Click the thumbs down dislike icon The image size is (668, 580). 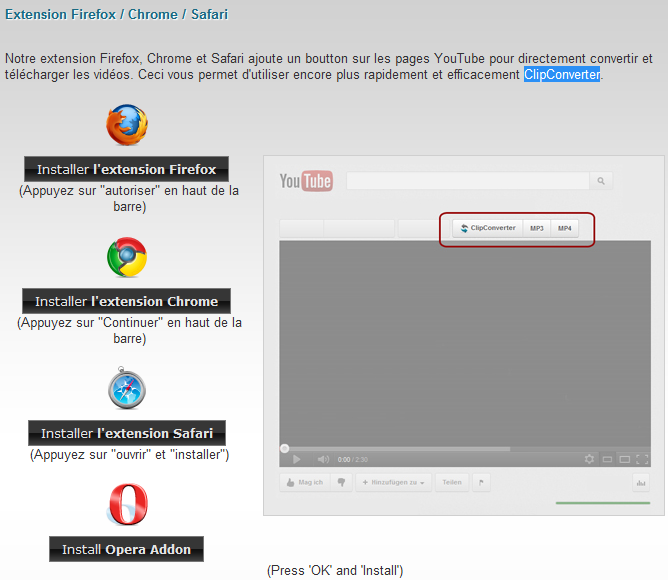click(x=341, y=482)
